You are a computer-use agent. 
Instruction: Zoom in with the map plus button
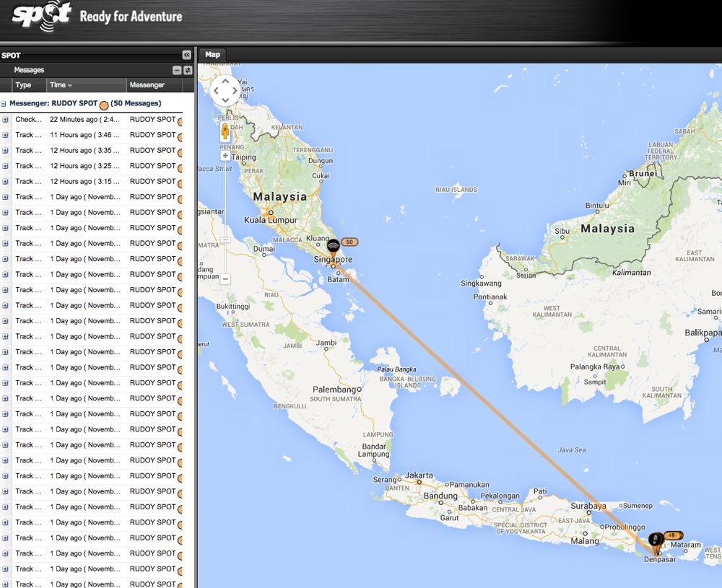(225, 155)
